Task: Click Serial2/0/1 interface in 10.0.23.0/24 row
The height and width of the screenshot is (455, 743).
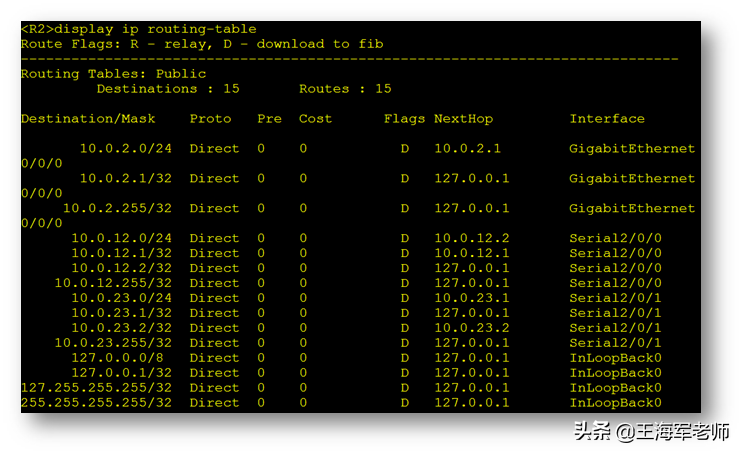Action: pyautogui.click(x=616, y=298)
